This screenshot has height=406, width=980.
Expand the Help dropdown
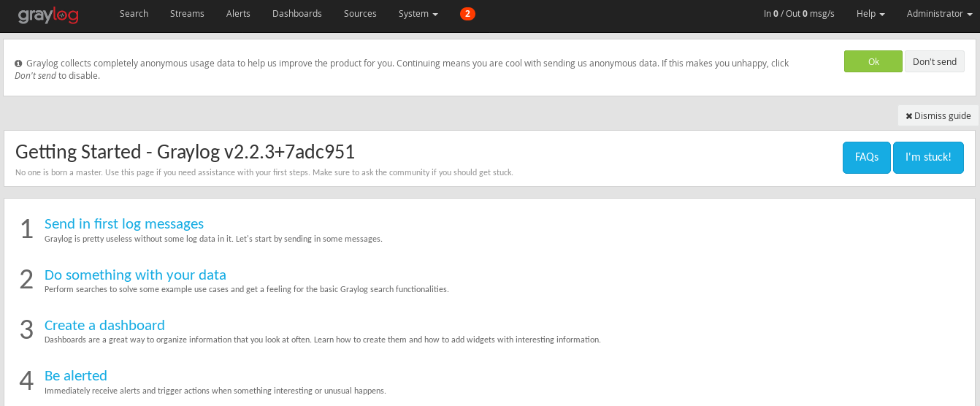click(870, 13)
